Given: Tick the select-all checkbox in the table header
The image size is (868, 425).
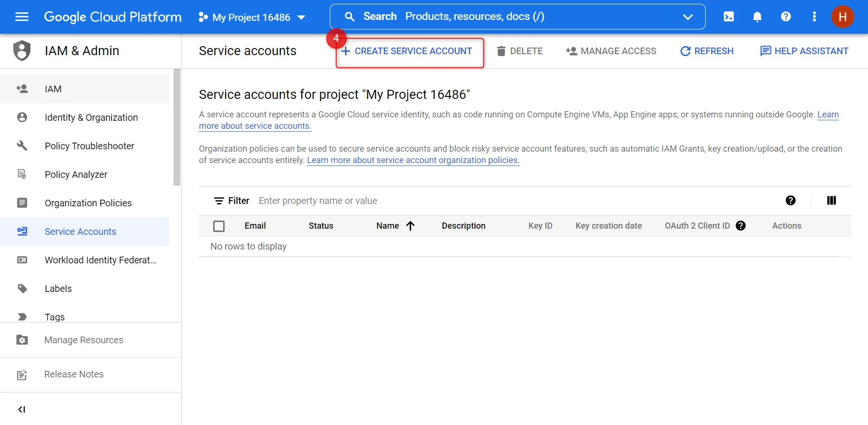Looking at the screenshot, I should 219,226.
